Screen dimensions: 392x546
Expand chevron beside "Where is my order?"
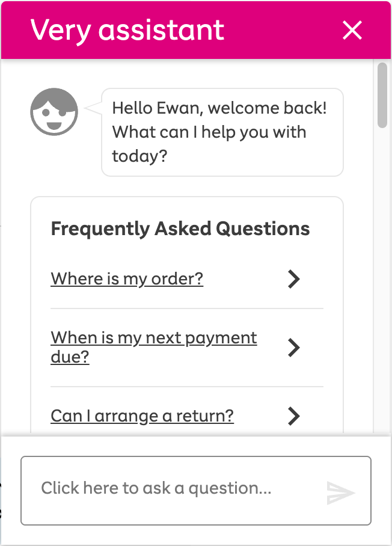293,279
